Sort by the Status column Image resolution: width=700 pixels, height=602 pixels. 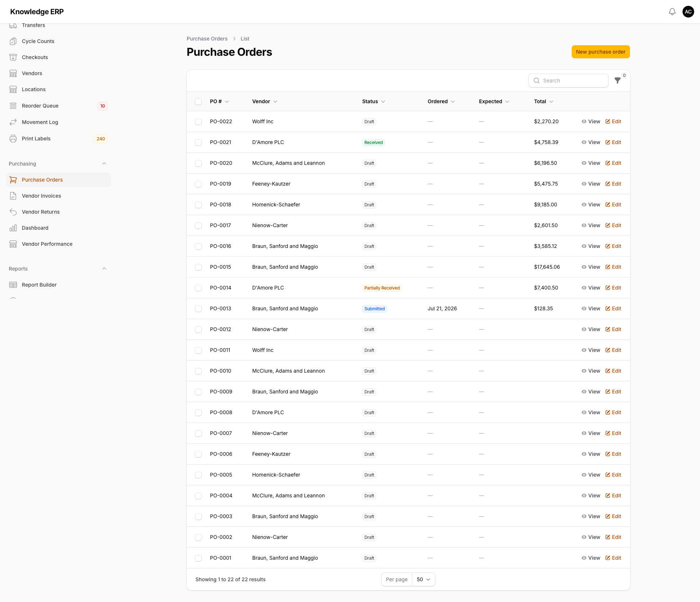pyautogui.click(x=373, y=101)
